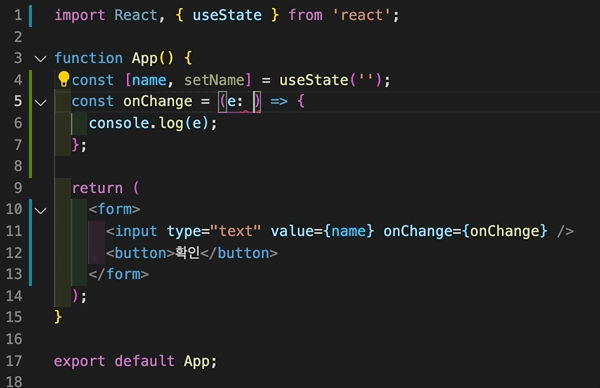Viewport: 600px width, 388px height.
Task: Select line number 17 in gutter
Action: [x=14, y=361]
